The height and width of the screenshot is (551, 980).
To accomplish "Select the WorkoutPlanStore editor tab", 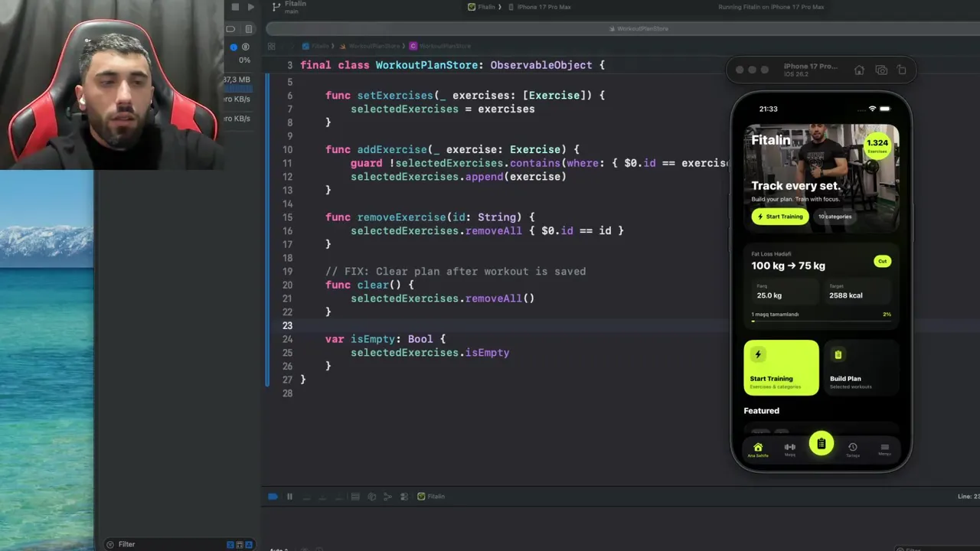I will pyautogui.click(x=639, y=28).
